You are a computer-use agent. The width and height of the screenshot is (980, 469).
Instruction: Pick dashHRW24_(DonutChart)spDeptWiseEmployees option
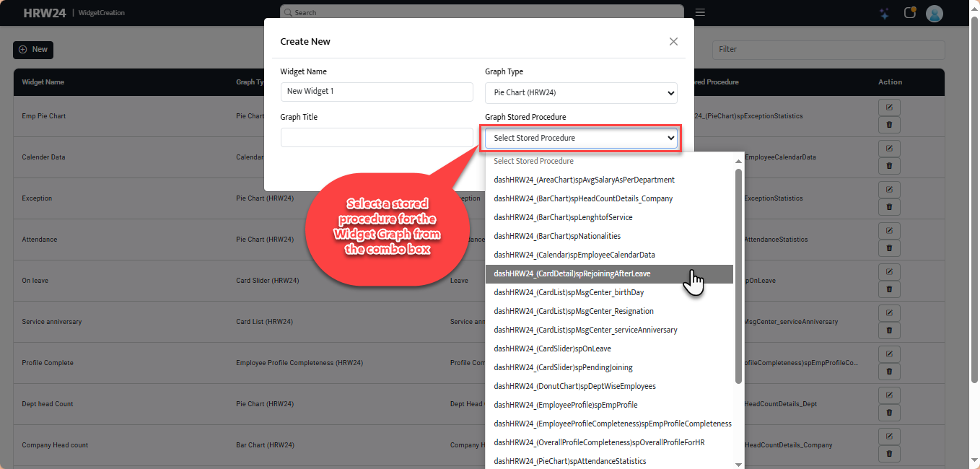click(x=574, y=386)
